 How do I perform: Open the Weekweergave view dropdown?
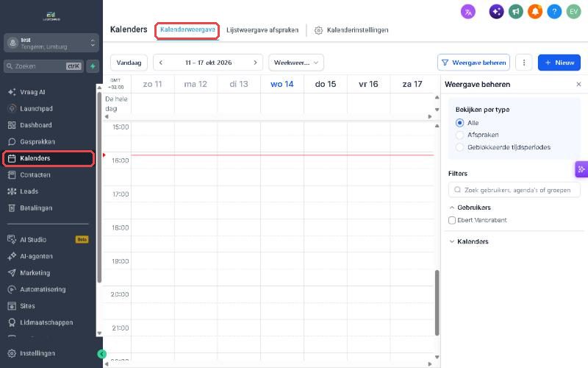click(x=296, y=63)
